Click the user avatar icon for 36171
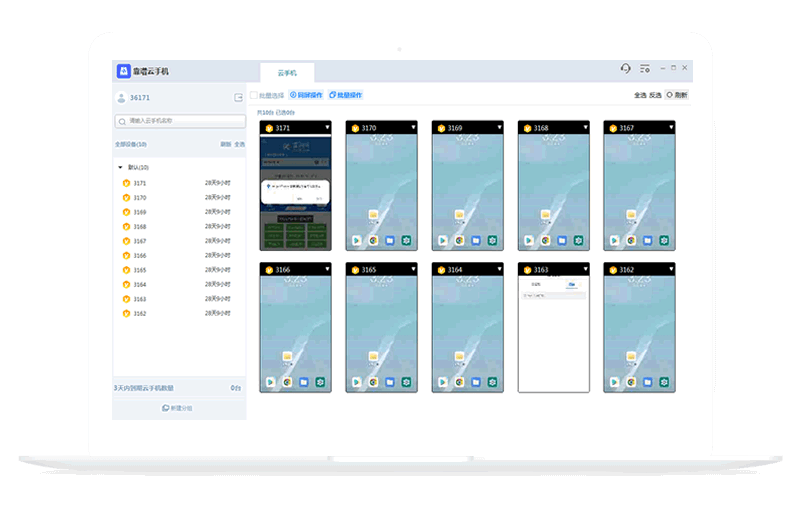 (x=121, y=98)
